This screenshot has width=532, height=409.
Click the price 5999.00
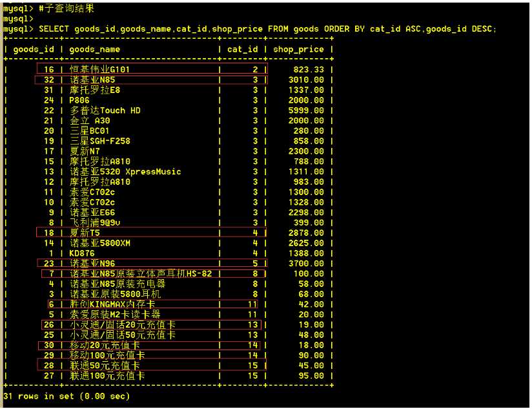[x=306, y=110]
